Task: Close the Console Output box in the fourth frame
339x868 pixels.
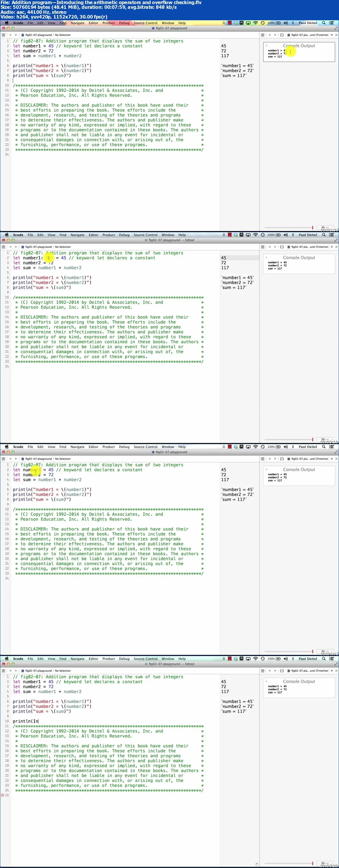Action: (266, 681)
